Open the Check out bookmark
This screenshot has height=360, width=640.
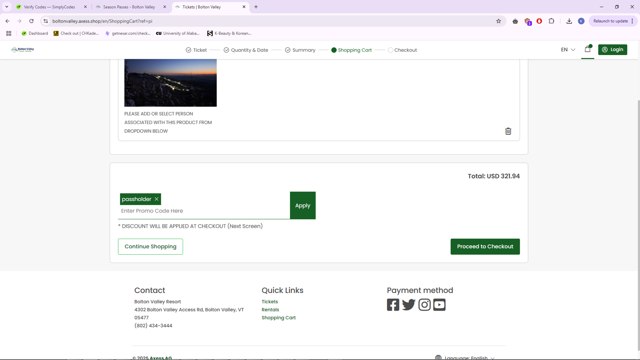76,33
